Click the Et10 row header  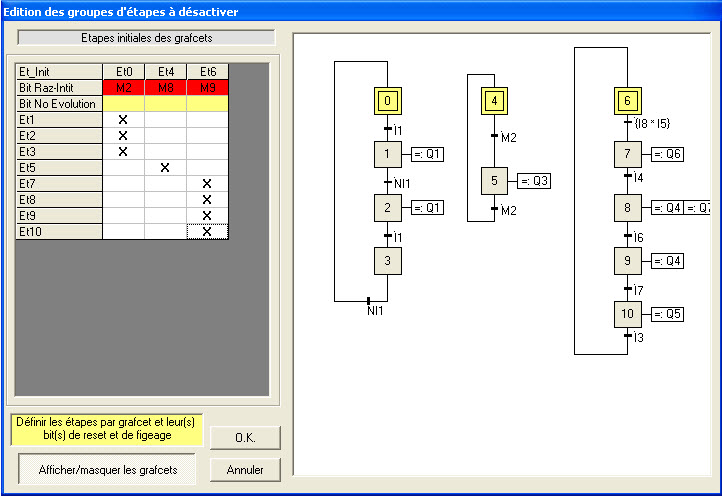pos(59,232)
